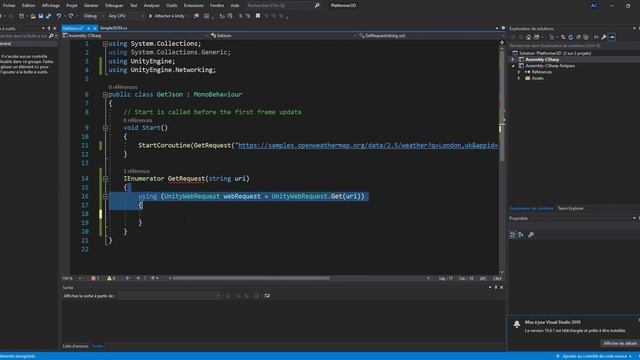Click the Open File folder icon
The height and width of the screenshot is (360, 640).
pyautogui.click(x=33, y=16)
